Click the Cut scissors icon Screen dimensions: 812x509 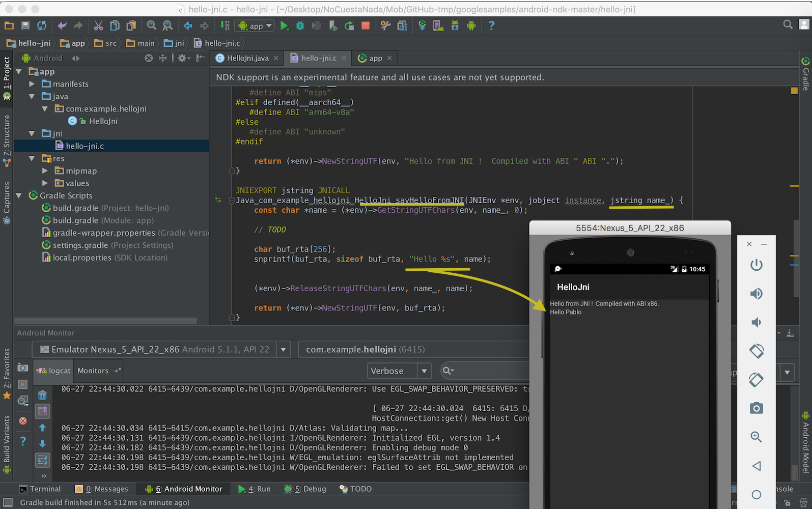[x=99, y=25]
